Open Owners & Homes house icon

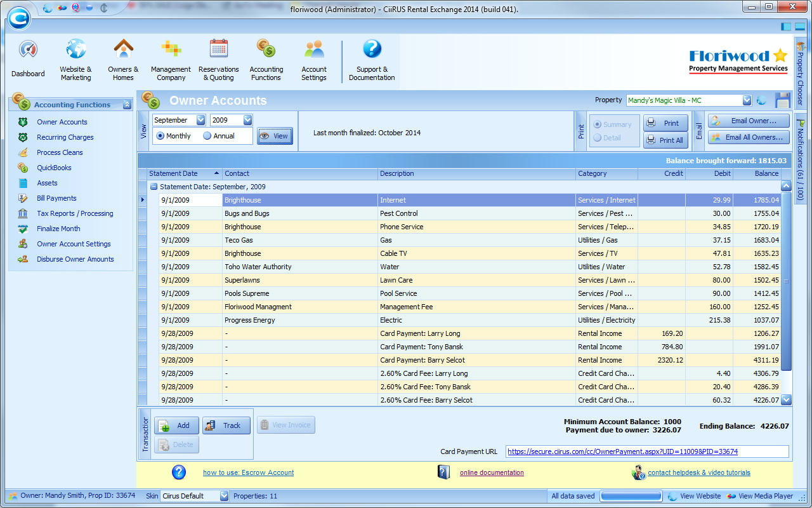tap(123, 49)
